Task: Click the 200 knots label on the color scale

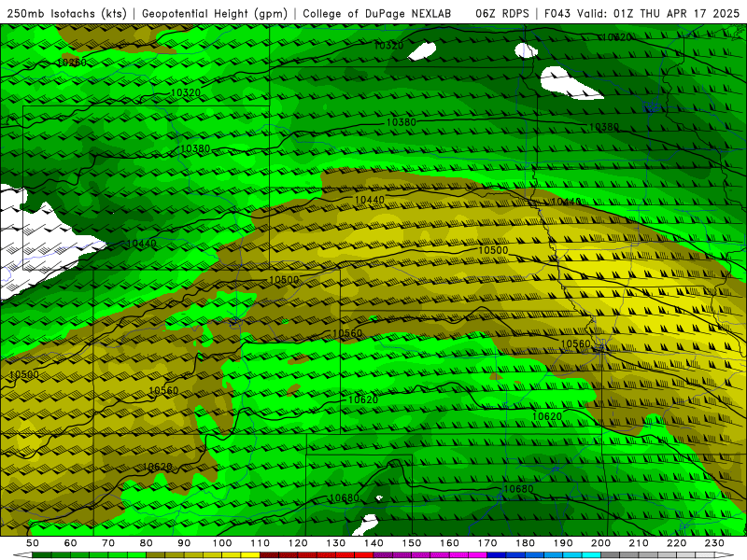Action: coord(600,543)
